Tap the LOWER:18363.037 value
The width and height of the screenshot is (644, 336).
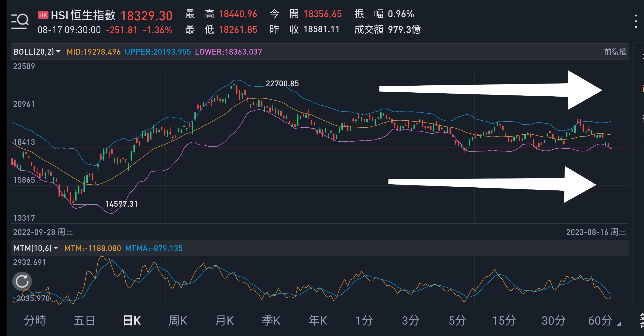[x=228, y=52]
